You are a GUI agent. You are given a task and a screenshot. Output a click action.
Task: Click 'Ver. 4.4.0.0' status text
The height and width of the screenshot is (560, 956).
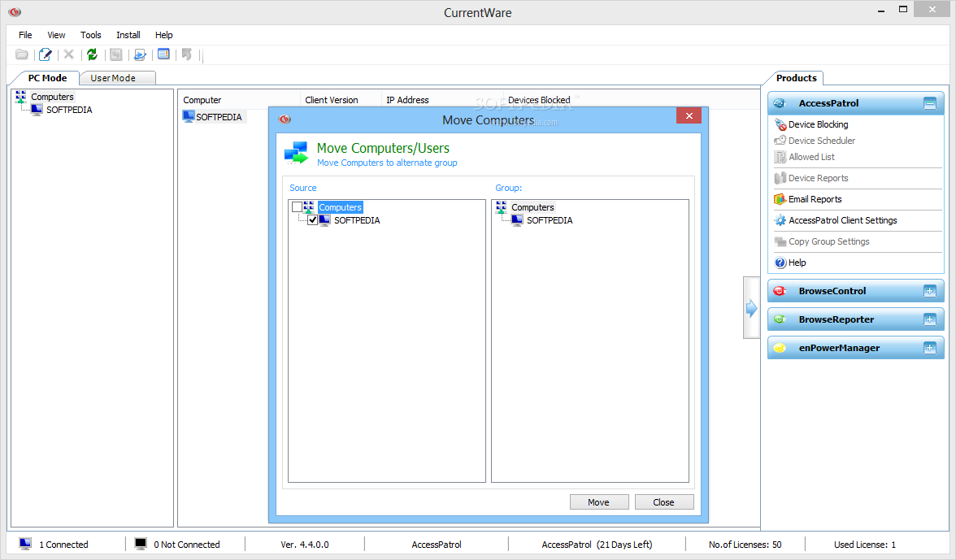[304, 545]
